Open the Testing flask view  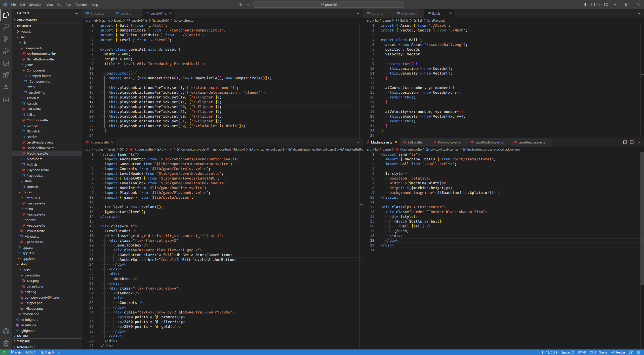click(6, 87)
